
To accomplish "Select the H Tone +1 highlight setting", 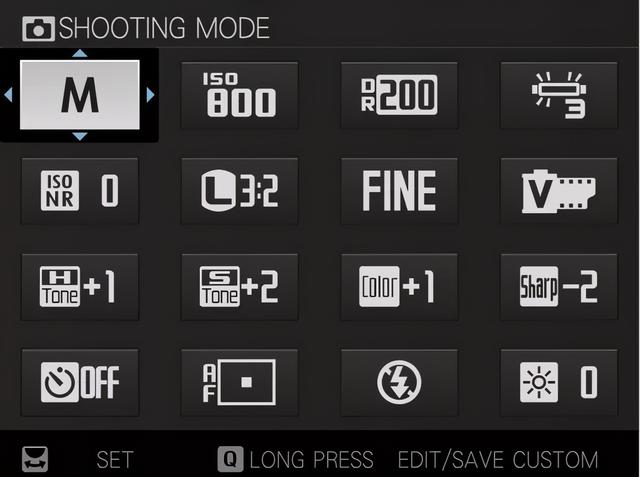I will click(80, 287).
